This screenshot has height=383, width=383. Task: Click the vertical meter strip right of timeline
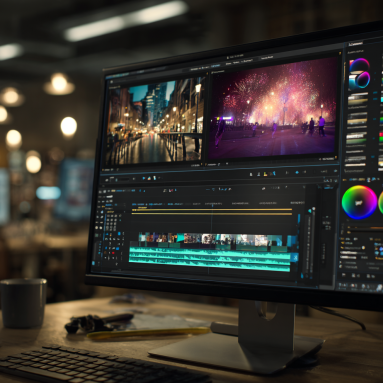click(309, 243)
